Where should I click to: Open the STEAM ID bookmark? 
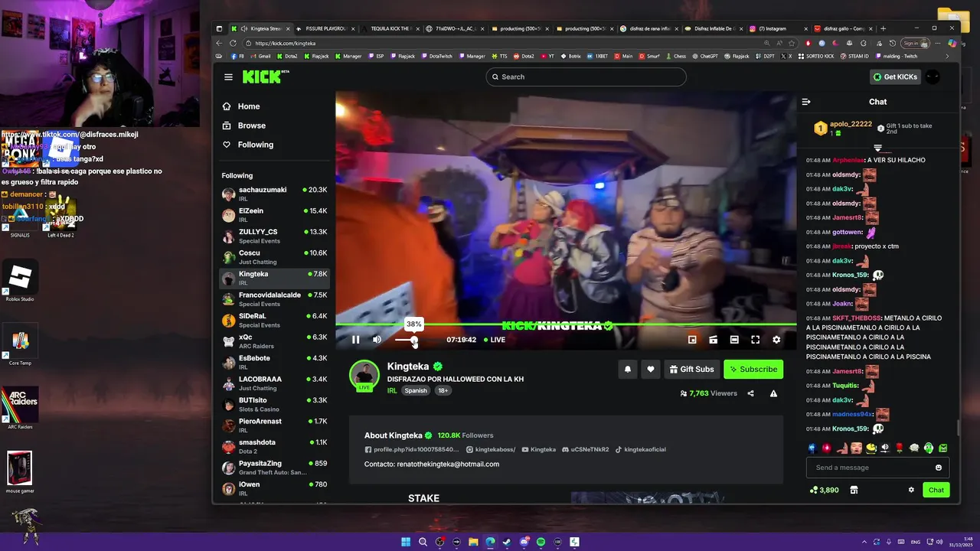coord(854,56)
